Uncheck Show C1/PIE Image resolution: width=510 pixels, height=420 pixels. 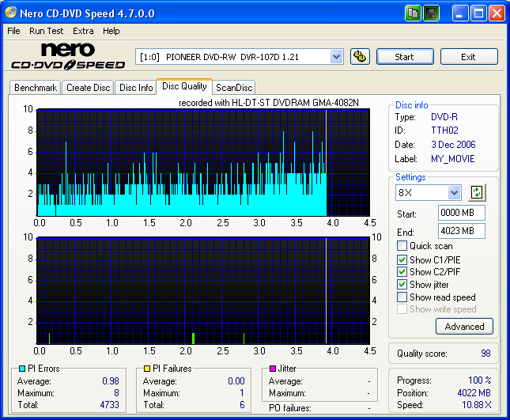pyautogui.click(x=402, y=259)
